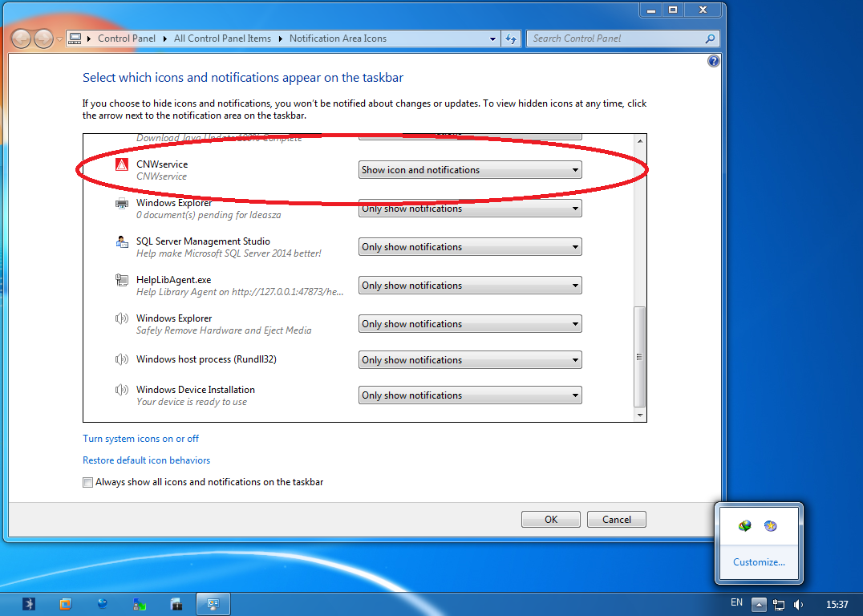Open the blue globe icon on taskbar
863x616 pixels.
(103, 604)
